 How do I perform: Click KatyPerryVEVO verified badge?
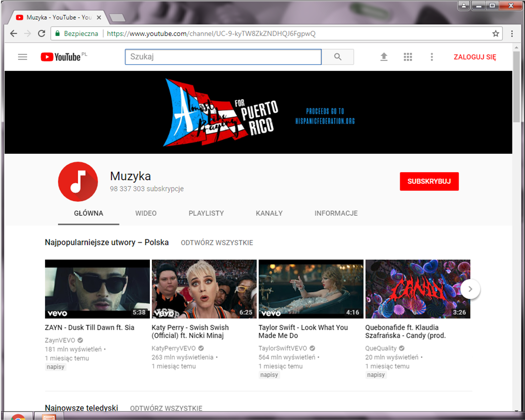point(201,349)
